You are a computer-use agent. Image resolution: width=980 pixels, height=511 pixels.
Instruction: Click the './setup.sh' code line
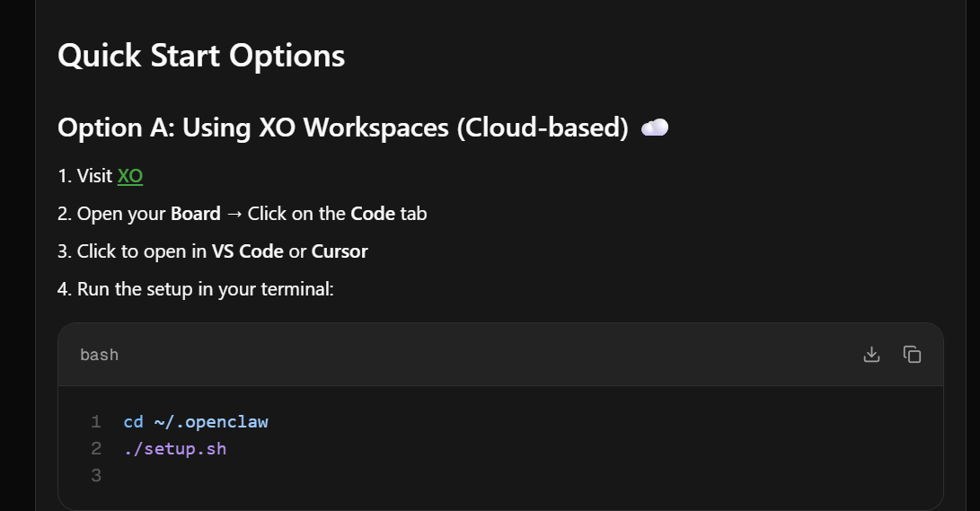click(175, 448)
